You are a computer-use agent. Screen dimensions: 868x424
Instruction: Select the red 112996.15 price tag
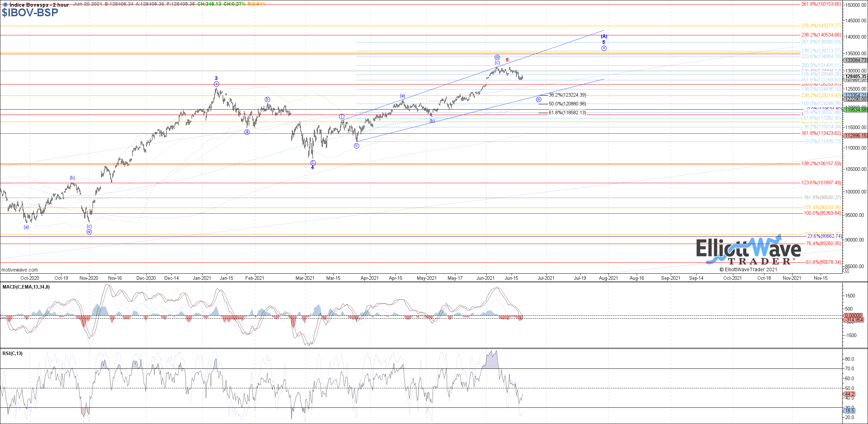pyautogui.click(x=855, y=135)
